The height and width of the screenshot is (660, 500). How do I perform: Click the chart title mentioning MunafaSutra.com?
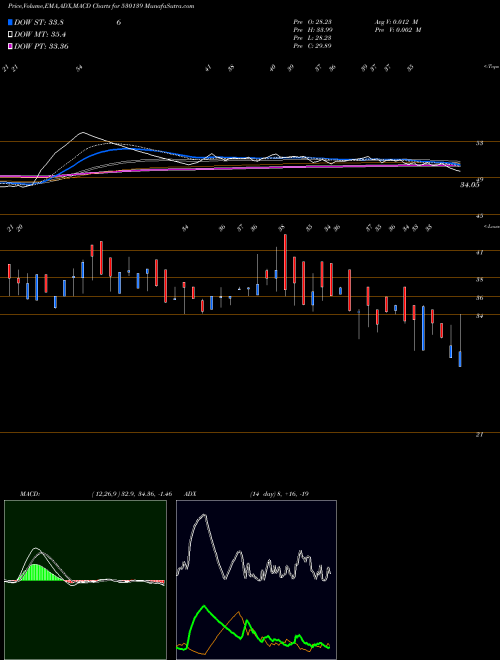click(101, 7)
